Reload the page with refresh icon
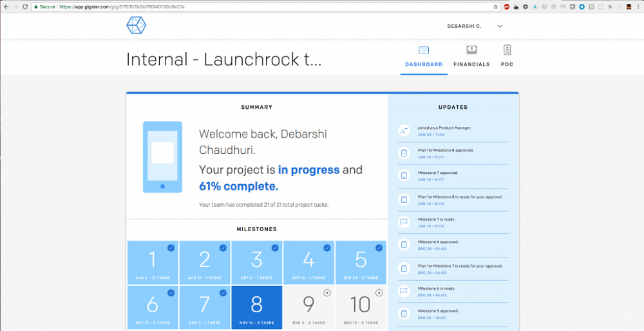Screen dimensions: 644x331 (26, 7)
